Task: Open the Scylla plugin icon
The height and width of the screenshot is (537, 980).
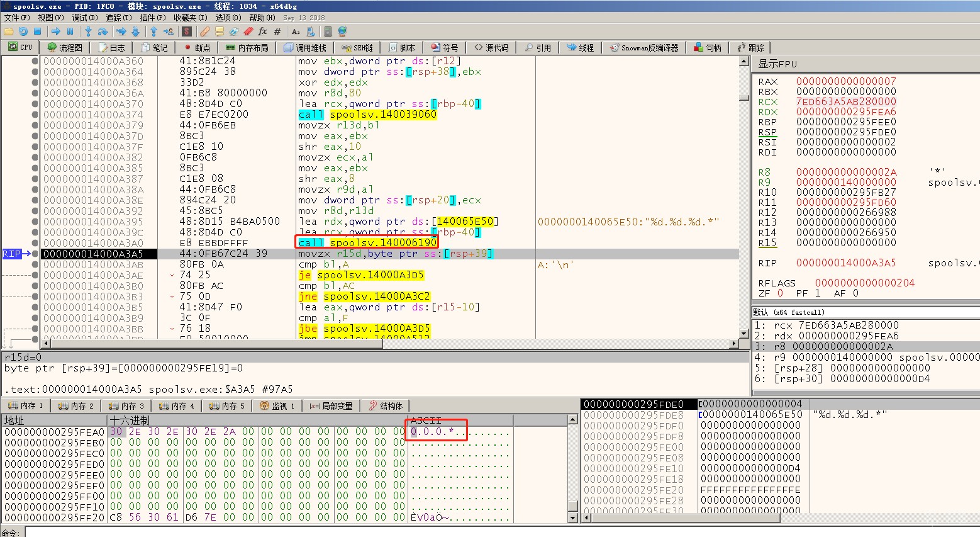Action: tap(187, 31)
